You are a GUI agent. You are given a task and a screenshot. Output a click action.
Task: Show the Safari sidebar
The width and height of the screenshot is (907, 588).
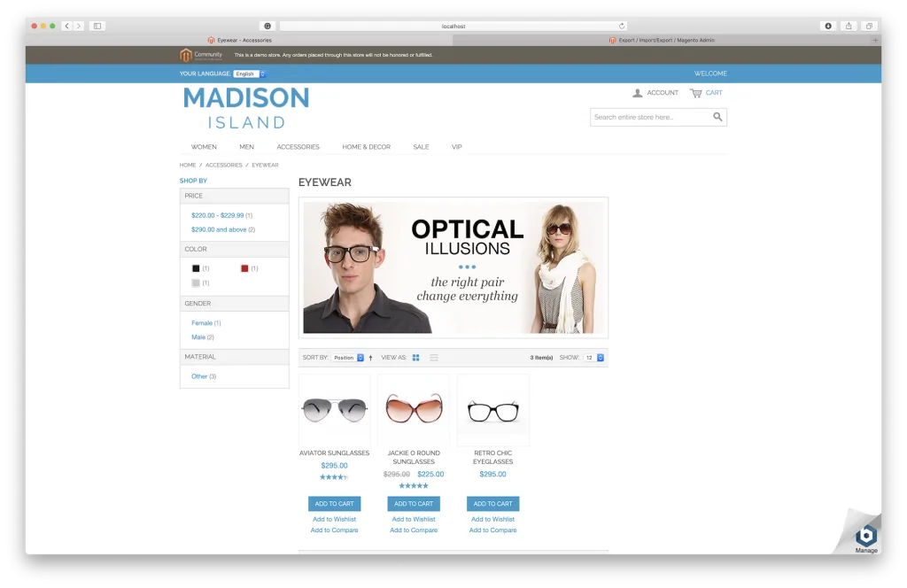pos(97,26)
